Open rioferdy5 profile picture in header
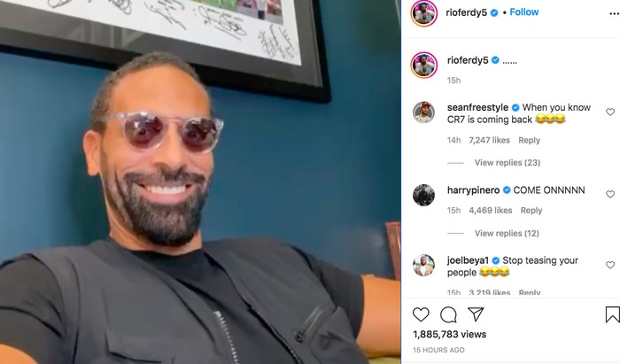Viewport: 620px width, 364px height. click(424, 13)
